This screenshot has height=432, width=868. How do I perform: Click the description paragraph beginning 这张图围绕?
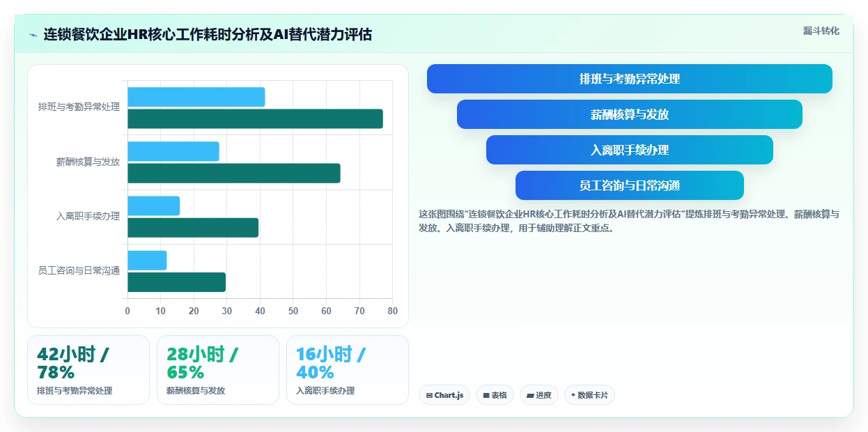pyautogui.click(x=628, y=221)
